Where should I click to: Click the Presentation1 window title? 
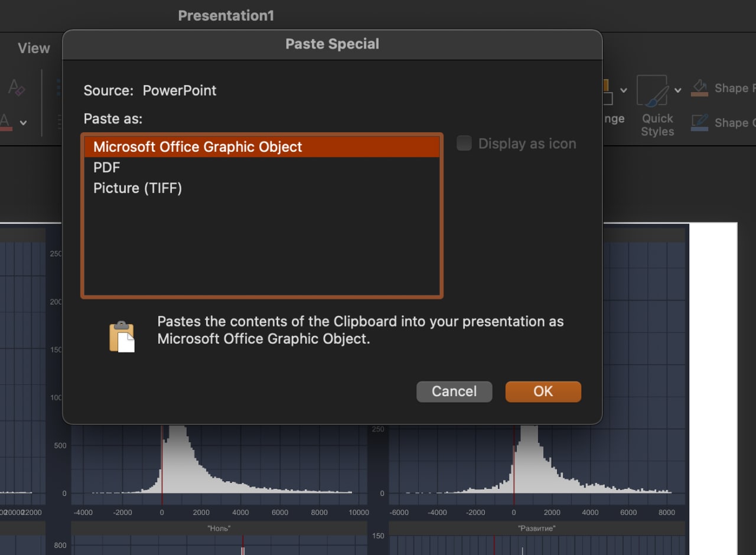click(x=226, y=16)
